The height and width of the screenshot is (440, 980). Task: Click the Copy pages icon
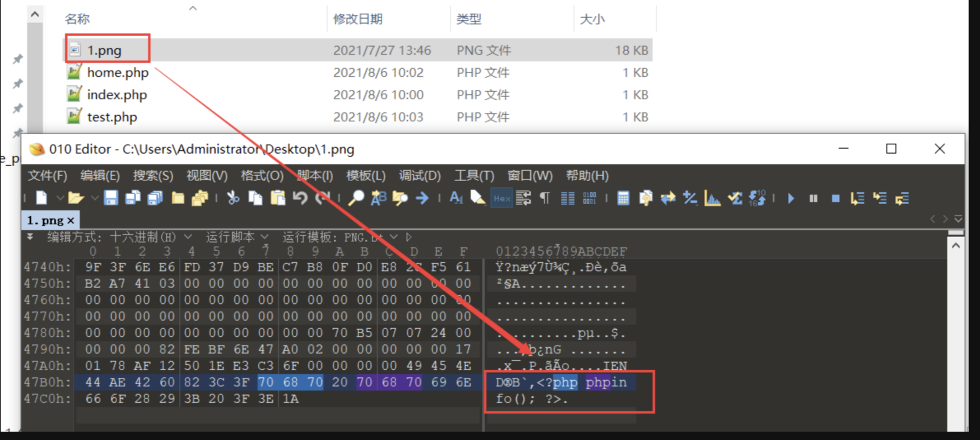[x=255, y=198]
